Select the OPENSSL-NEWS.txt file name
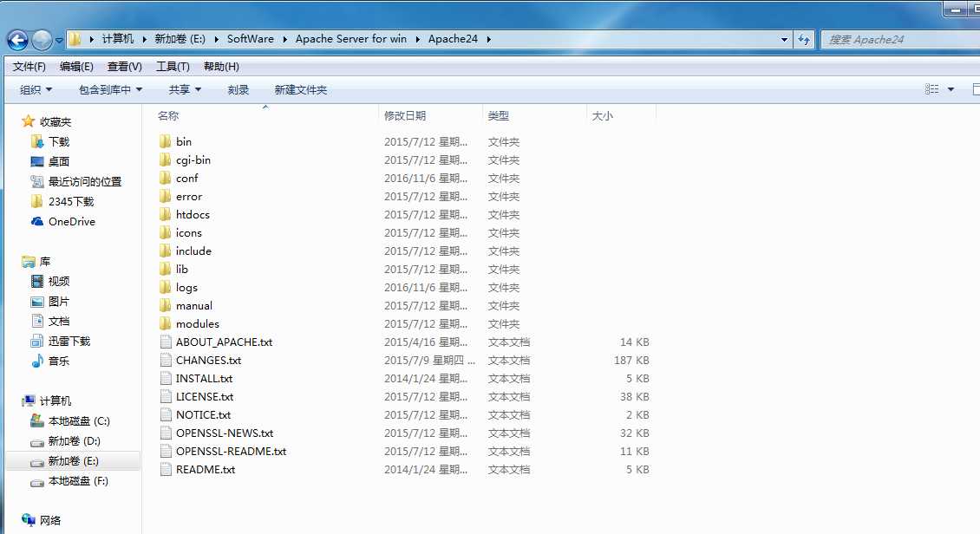The width and height of the screenshot is (980, 534). pos(225,433)
